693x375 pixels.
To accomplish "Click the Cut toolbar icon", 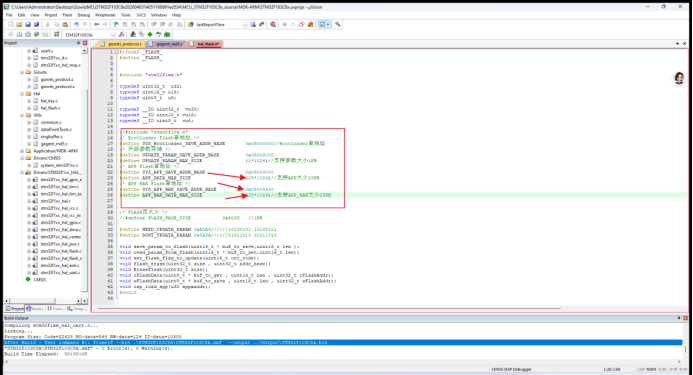I will (48, 24).
